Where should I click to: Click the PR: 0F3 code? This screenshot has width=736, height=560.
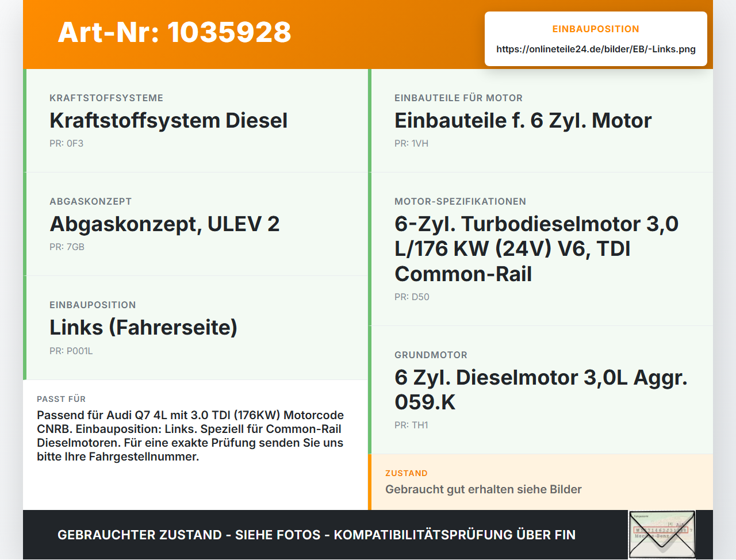(66, 143)
